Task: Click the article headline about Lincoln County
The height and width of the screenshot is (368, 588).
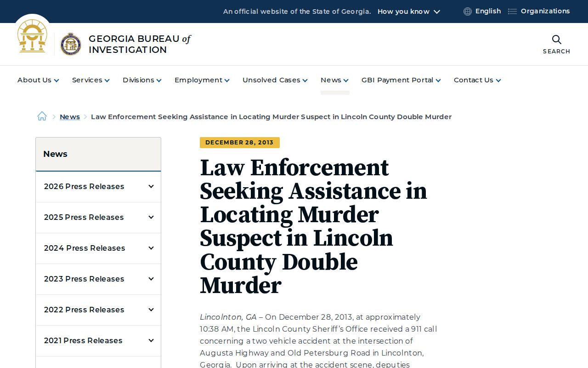Action: 314,226
